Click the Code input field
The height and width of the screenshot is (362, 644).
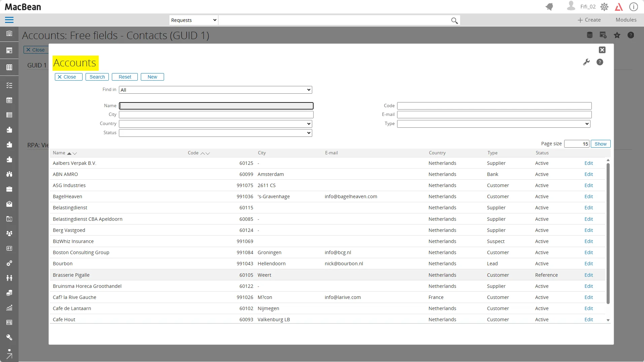click(x=494, y=106)
